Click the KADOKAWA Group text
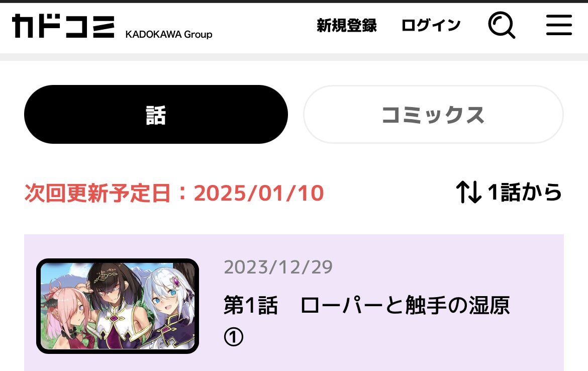The image size is (588, 371). click(169, 34)
